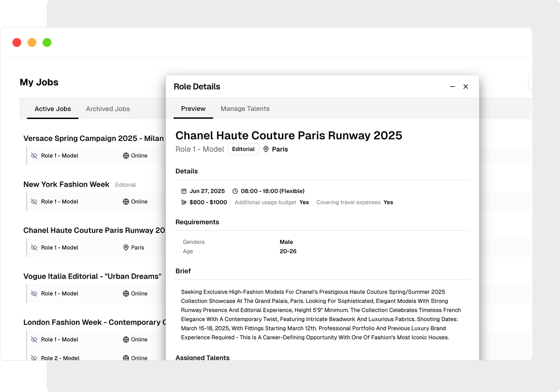Viewport: 560px width, 392px height.
Task: Select the Active Jobs tab
Action: point(53,109)
